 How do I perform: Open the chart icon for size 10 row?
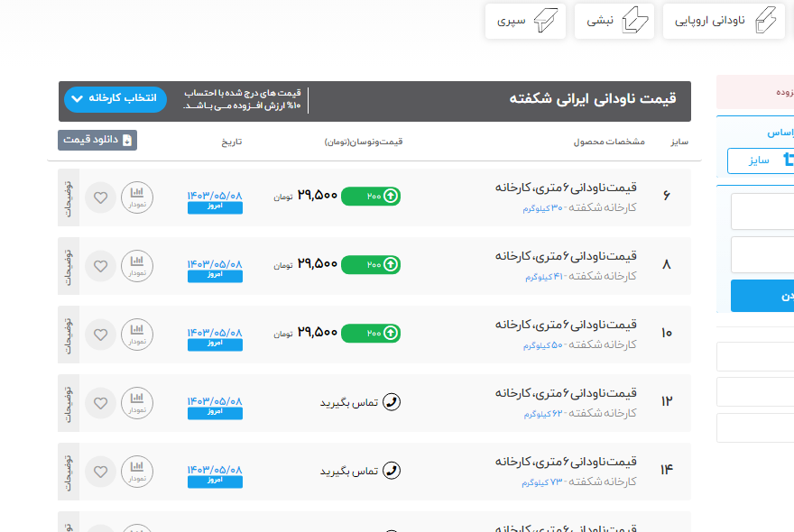pos(137,334)
